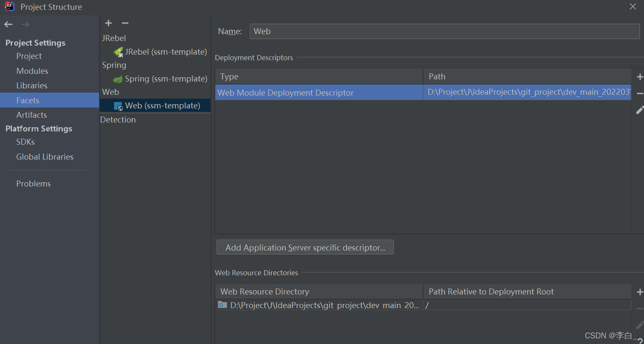The height and width of the screenshot is (344, 644).
Task: Open Global Libraries settings
Action: click(45, 157)
